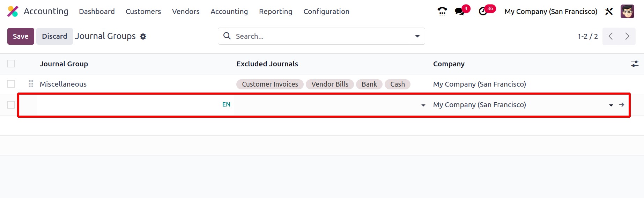Check the Miscellaneous row checkbox

coord(11,84)
